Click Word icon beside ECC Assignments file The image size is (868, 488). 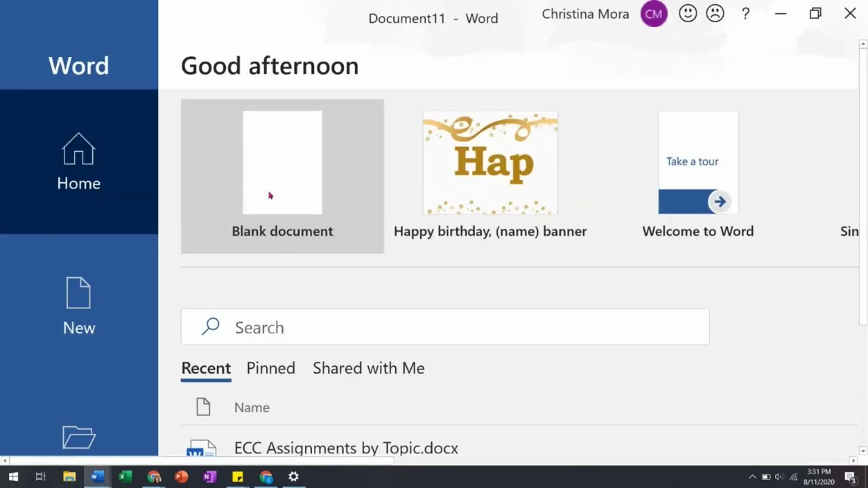(201, 449)
